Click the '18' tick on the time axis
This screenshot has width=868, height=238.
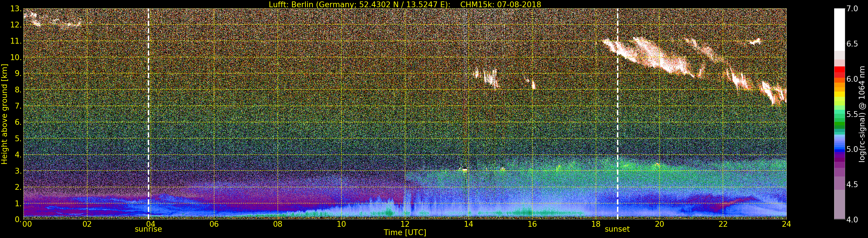click(596, 224)
